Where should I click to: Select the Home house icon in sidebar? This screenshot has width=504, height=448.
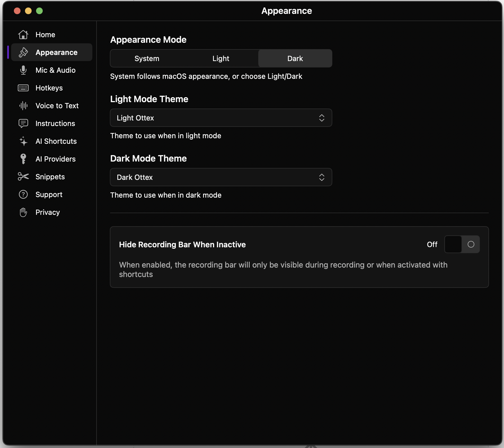pos(23,34)
